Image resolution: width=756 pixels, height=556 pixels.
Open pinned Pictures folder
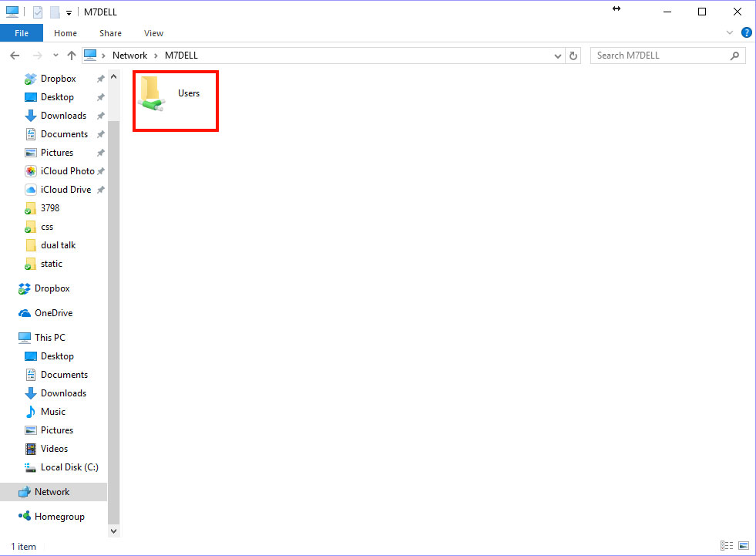point(56,153)
